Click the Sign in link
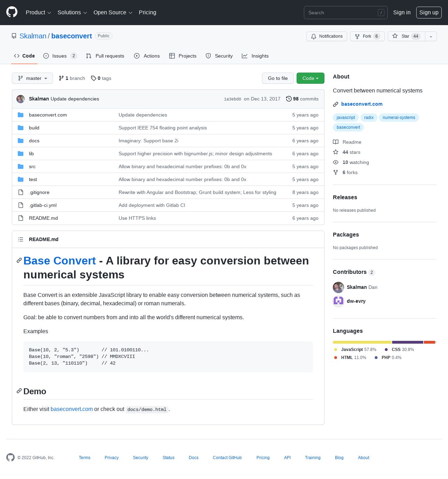The width and height of the screenshot is (448, 479). (x=402, y=13)
